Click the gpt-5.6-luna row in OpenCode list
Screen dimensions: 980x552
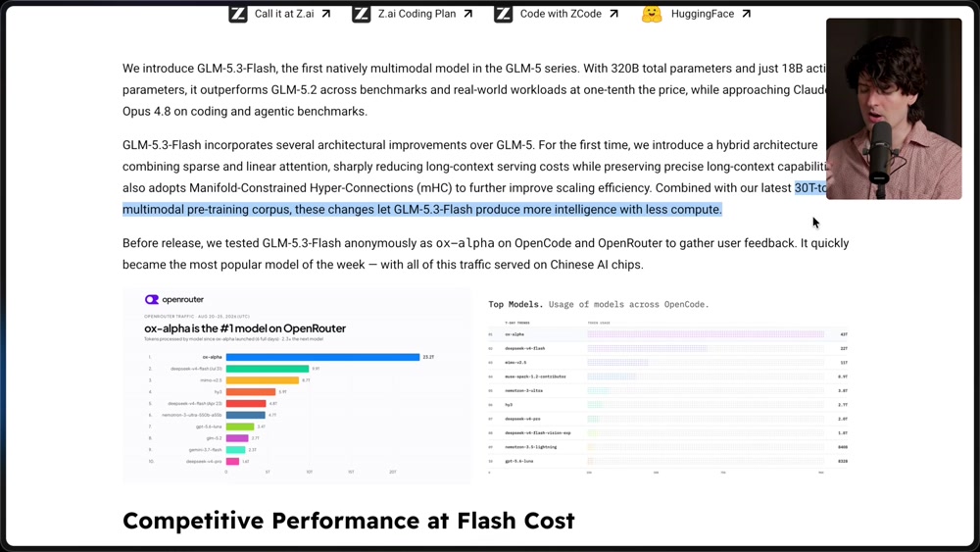click(x=668, y=461)
